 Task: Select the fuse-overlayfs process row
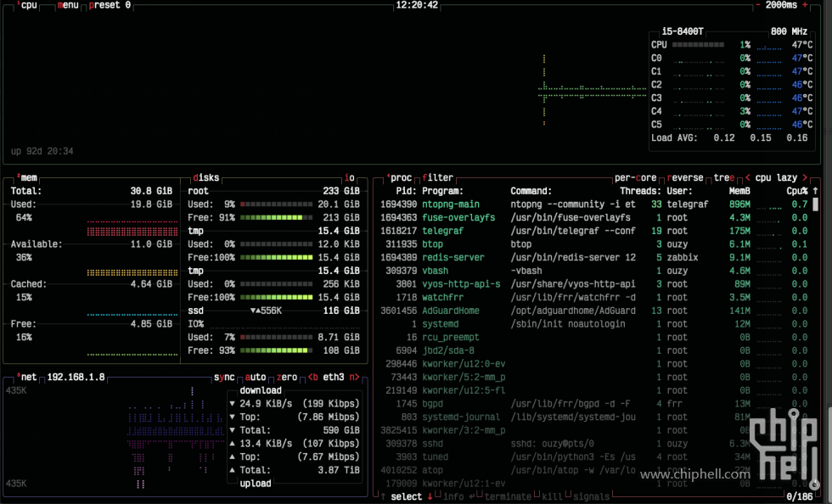(593, 217)
